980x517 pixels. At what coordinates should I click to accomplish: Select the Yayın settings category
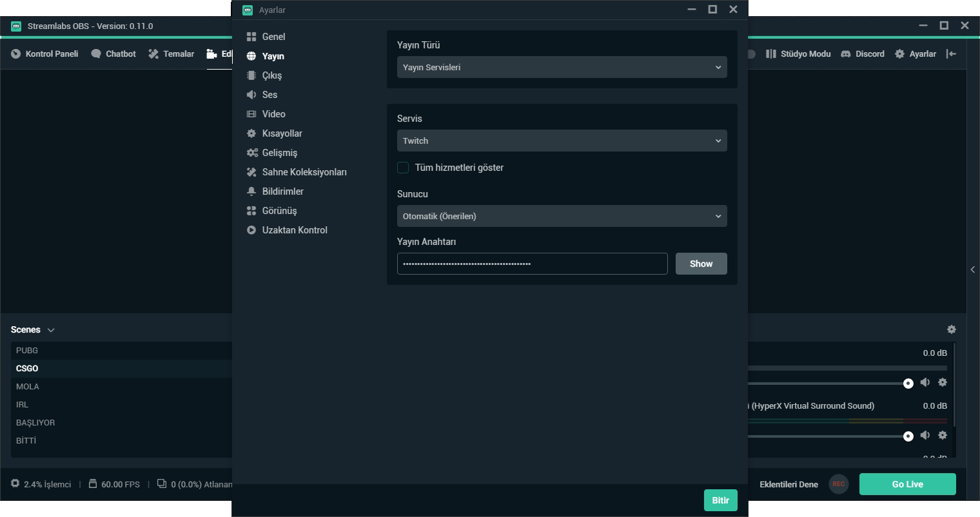click(x=265, y=56)
